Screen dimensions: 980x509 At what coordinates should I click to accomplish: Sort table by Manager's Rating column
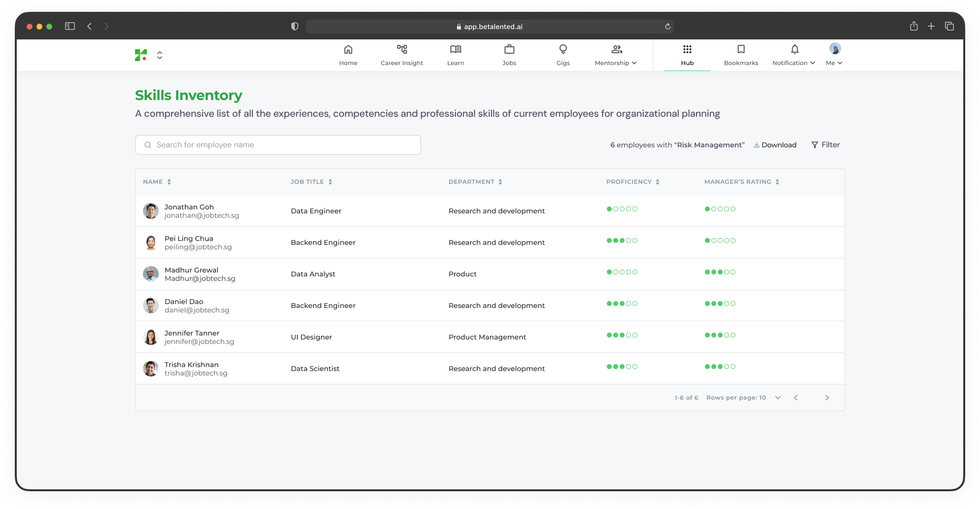tap(742, 182)
